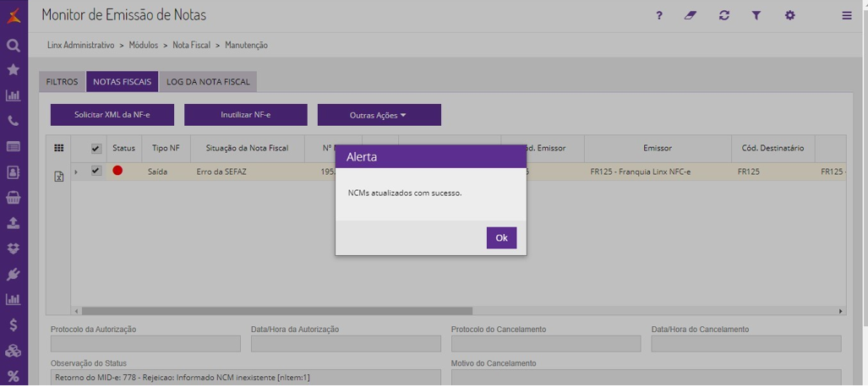Click the refresh arrows icon in the header

click(x=724, y=15)
